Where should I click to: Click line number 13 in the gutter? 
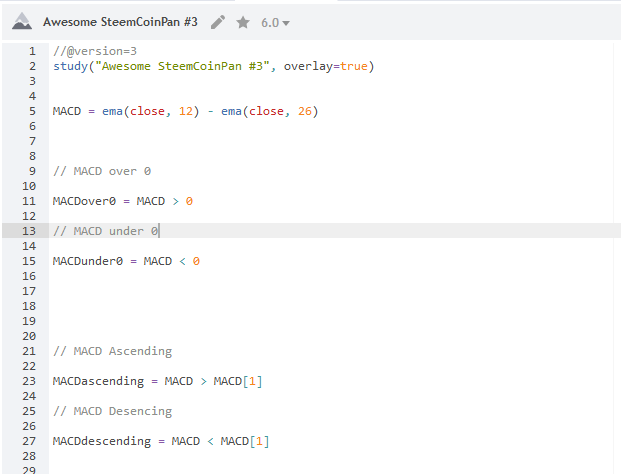tap(29, 231)
